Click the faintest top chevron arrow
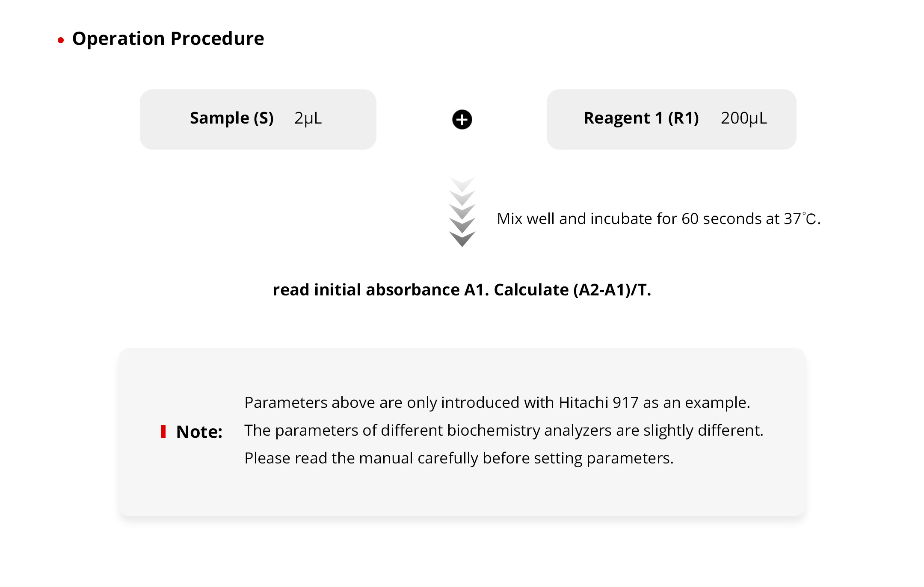This screenshot has width=924, height=587. pos(462,184)
